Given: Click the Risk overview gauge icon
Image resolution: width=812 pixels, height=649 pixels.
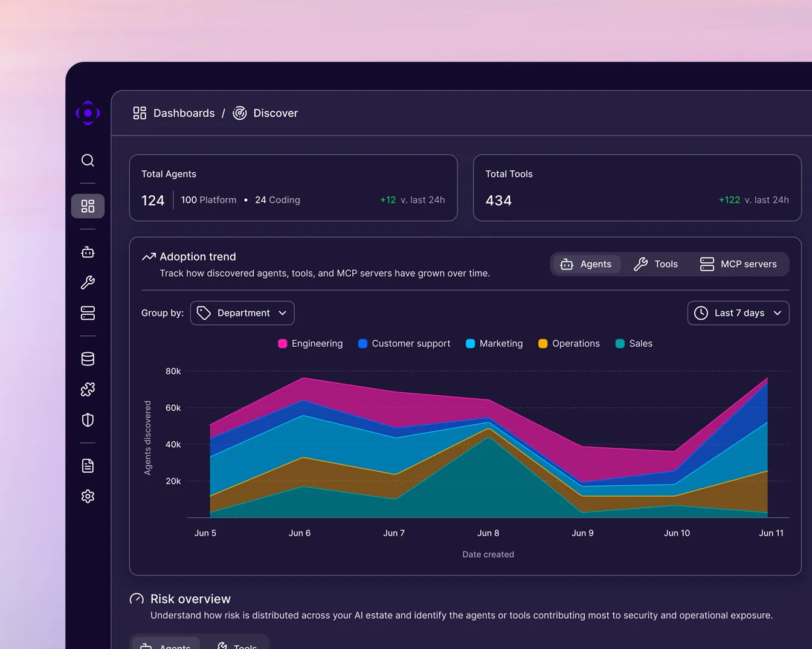Looking at the screenshot, I should click(x=137, y=599).
